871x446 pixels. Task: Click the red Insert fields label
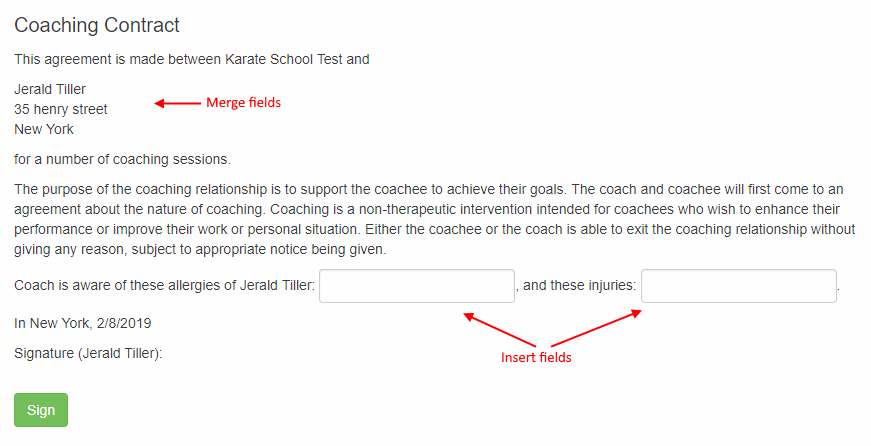536,357
